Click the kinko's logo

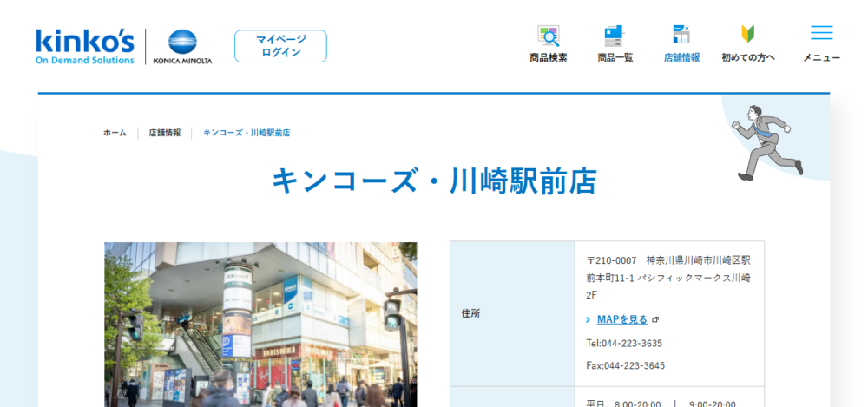pyautogui.click(x=85, y=47)
